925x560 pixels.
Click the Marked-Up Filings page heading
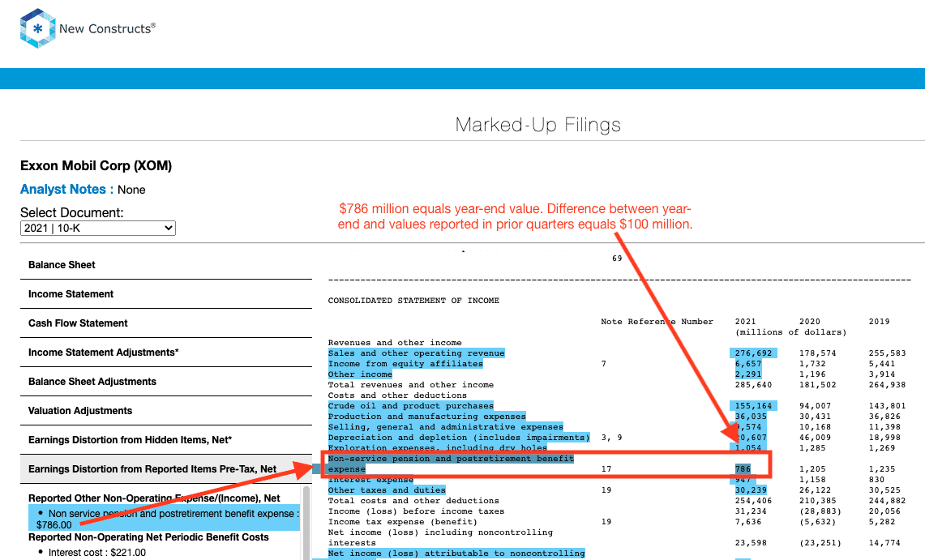click(538, 124)
